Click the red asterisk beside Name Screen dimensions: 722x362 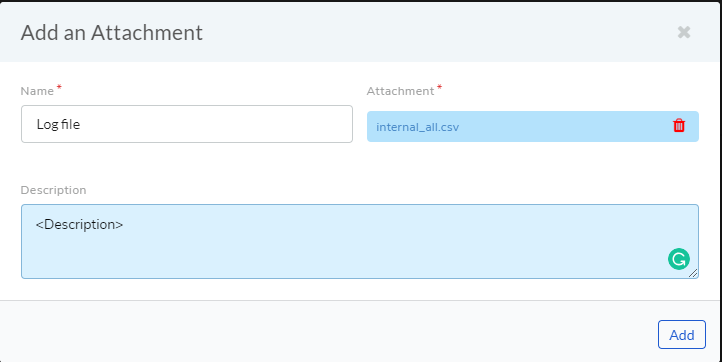coord(59,88)
